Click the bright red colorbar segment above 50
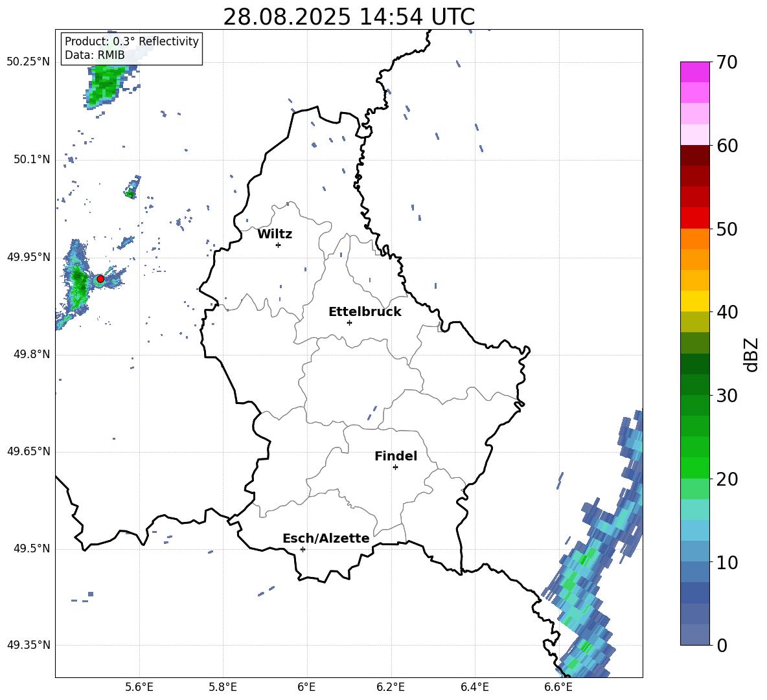 tap(694, 218)
